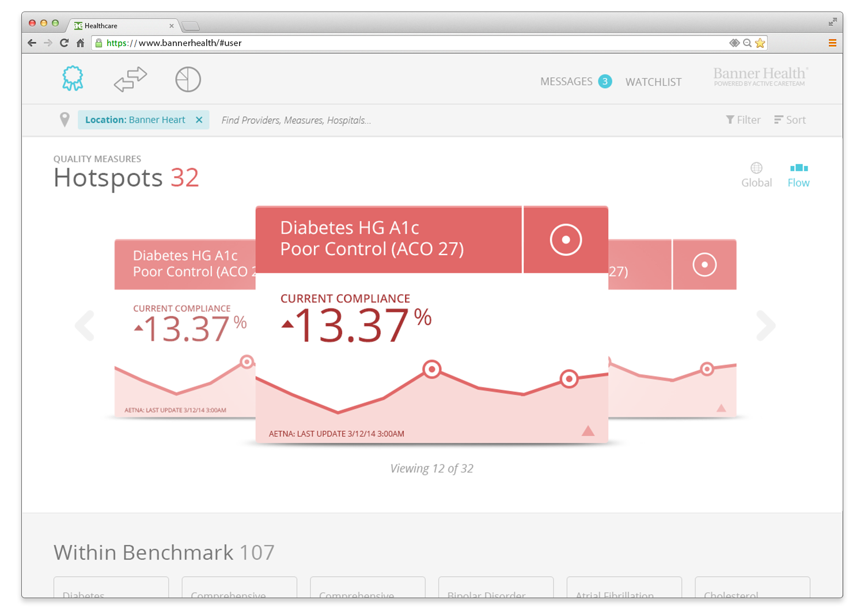Open the Cholesterol benchmark card
Screen dimensions: 864x616
tap(752, 587)
